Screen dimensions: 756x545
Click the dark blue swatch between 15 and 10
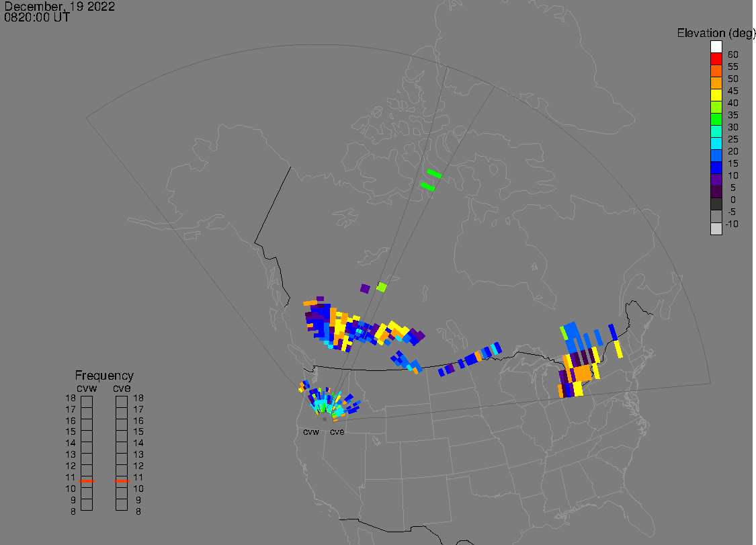[x=716, y=167]
